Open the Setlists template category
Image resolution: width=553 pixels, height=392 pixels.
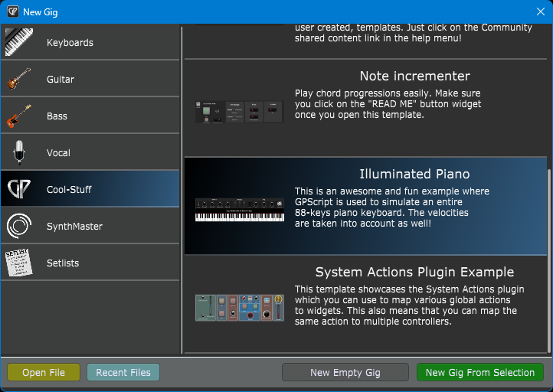(x=63, y=263)
